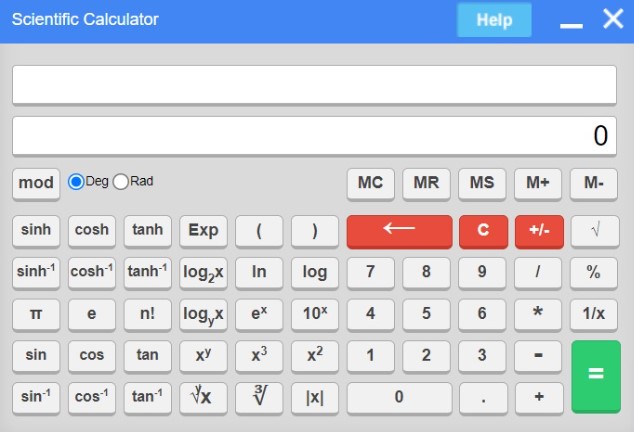Screen dimensions: 634x432
Task: Click the MS memory store button
Action: (482, 183)
